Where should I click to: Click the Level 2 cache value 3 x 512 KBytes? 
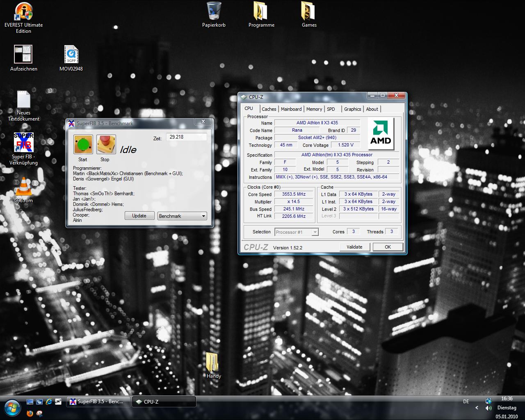coord(358,209)
